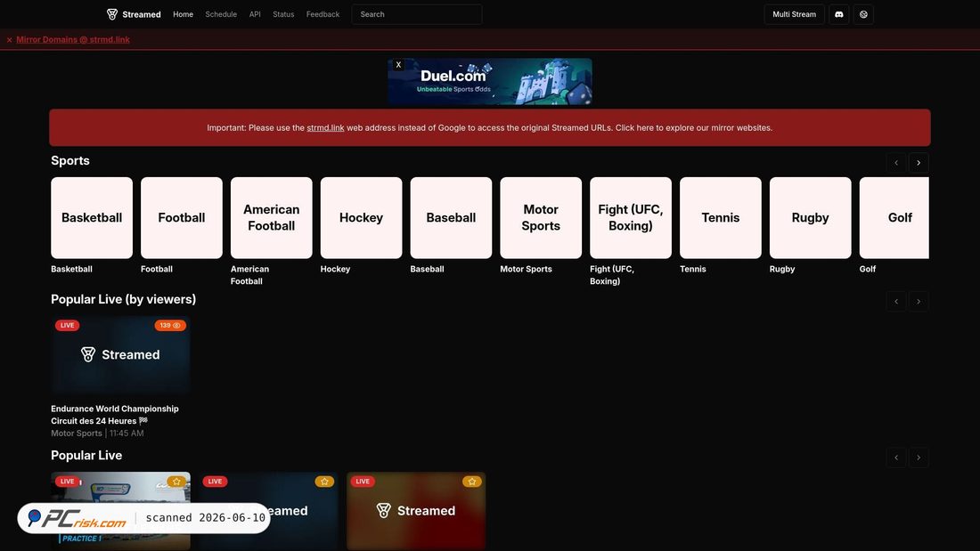Go to next Sports items arrow
Screen dimensions: 980x551
point(919,163)
